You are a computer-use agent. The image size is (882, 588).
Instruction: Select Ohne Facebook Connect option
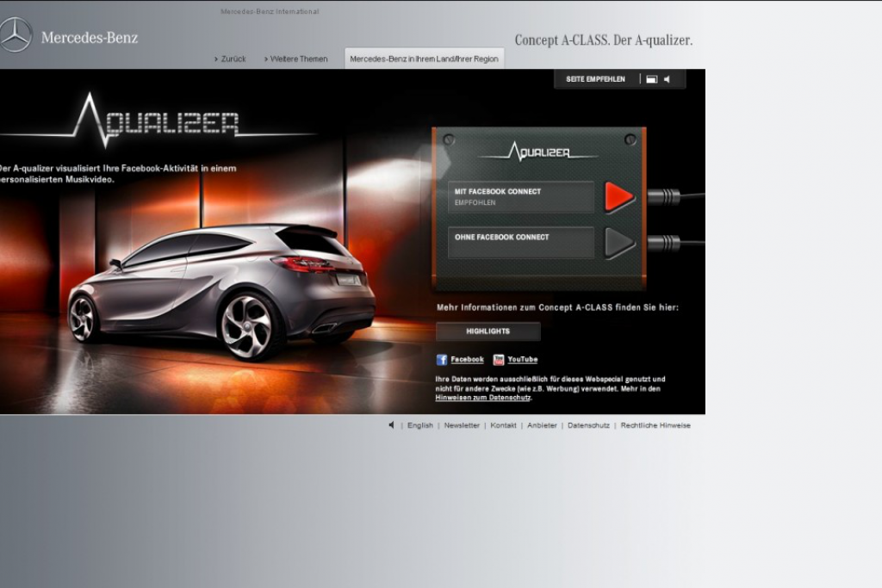521,243
